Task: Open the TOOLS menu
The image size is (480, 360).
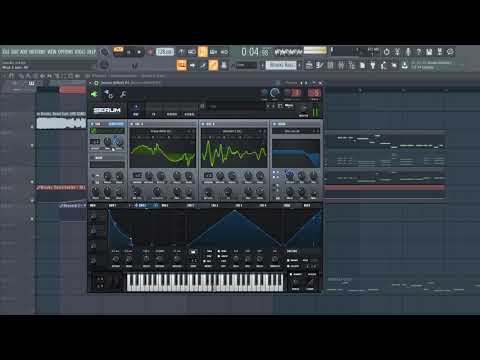Action: [x=80, y=52]
